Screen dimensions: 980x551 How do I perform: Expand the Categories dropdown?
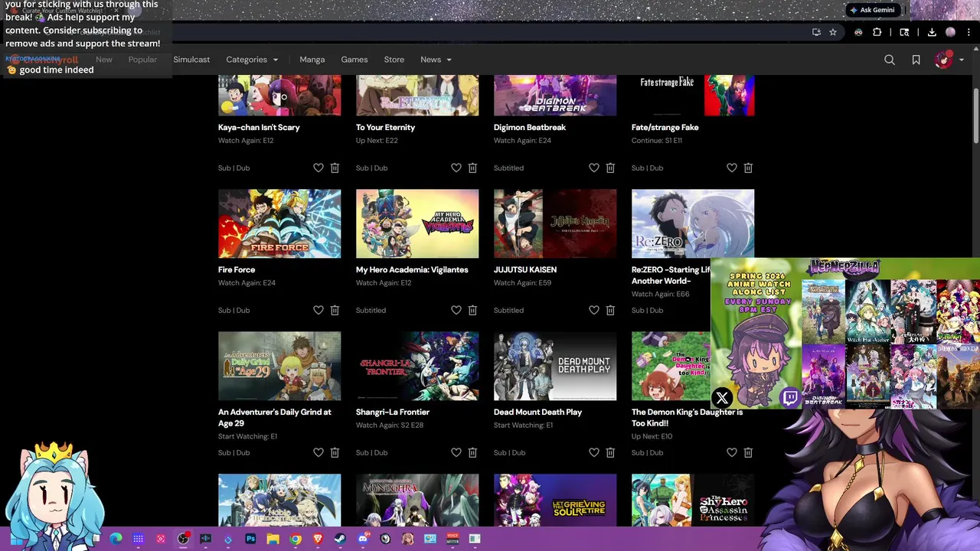[252, 60]
